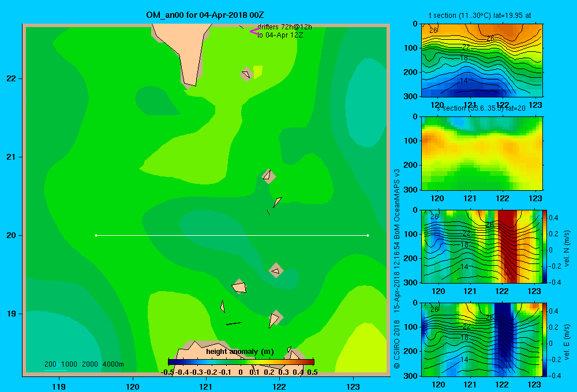Viewport: 577px width, 392px height.
Task: Click the 'to 04-Apr 12Z' label
Action: coord(280,35)
